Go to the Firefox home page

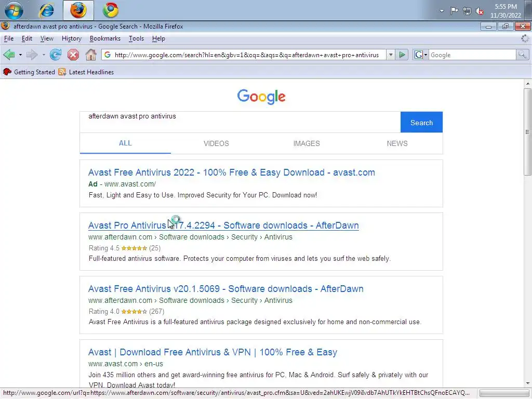(x=90, y=55)
